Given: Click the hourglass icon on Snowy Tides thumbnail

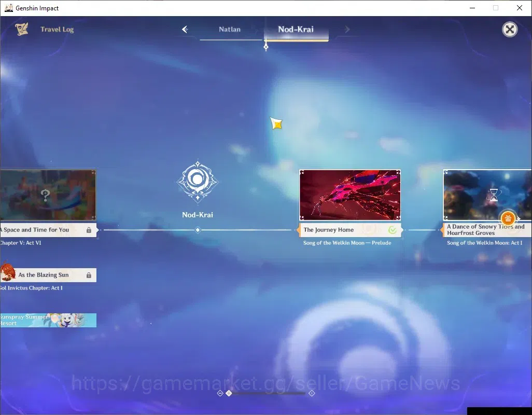Looking at the screenshot, I should point(494,195).
